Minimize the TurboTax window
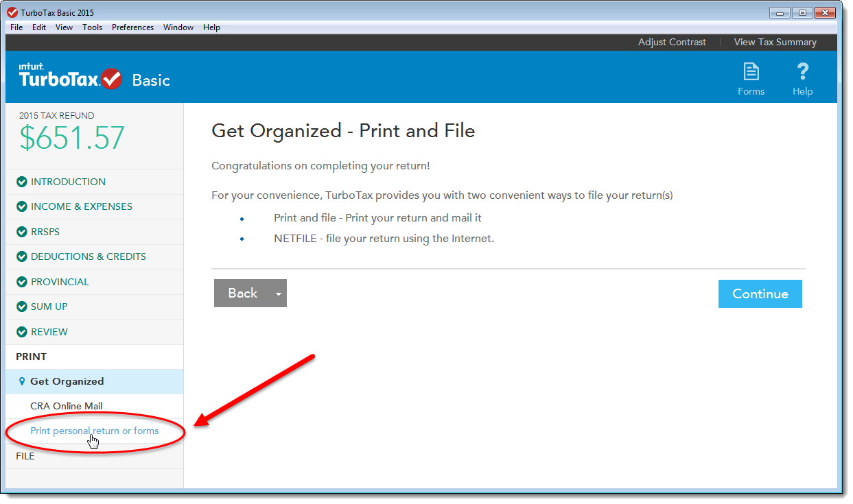Viewport: 853px width, 504px height. 780,12
